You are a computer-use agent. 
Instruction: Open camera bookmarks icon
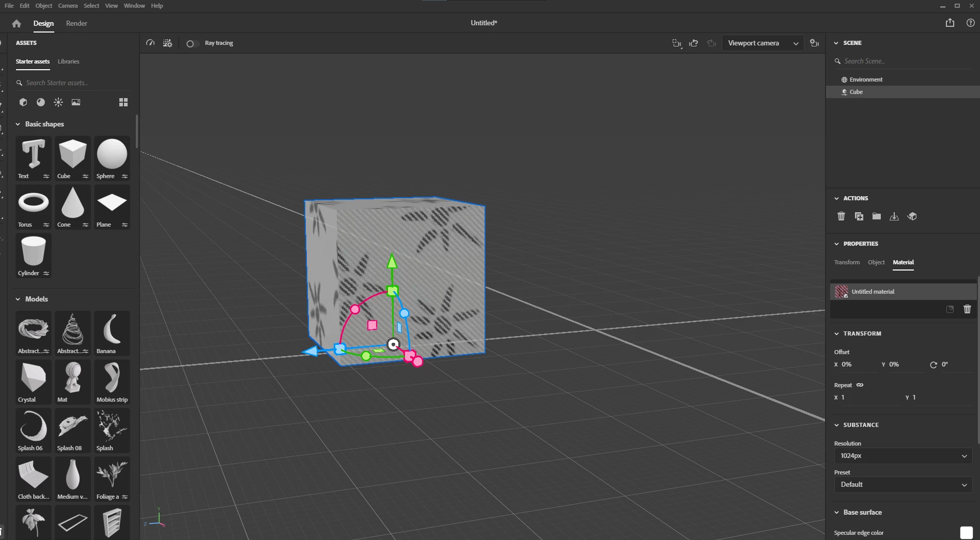815,43
